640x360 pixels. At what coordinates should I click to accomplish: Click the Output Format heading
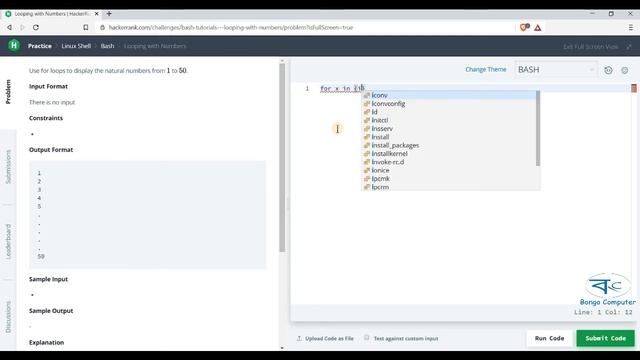pos(51,150)
